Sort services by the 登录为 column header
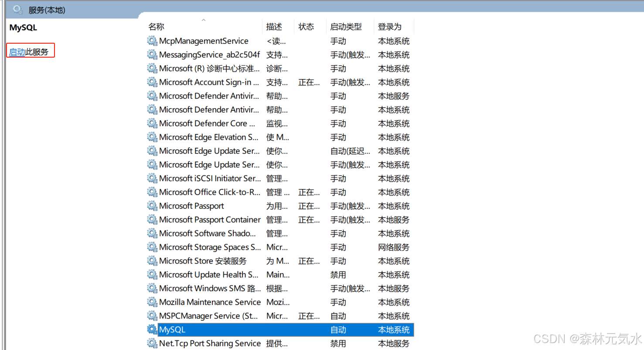644x350 pixels. (x=389, y=26)
